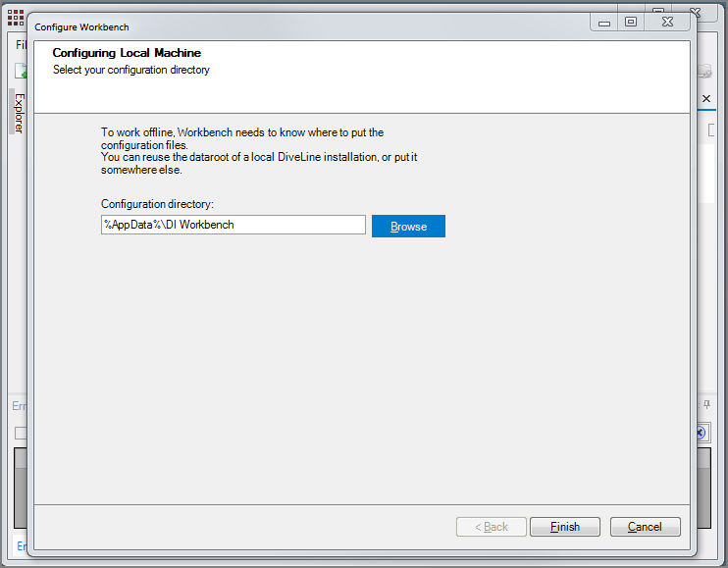Open the partially hidden File menu
This screenshot has height=568, width=728.
point(20,45)
